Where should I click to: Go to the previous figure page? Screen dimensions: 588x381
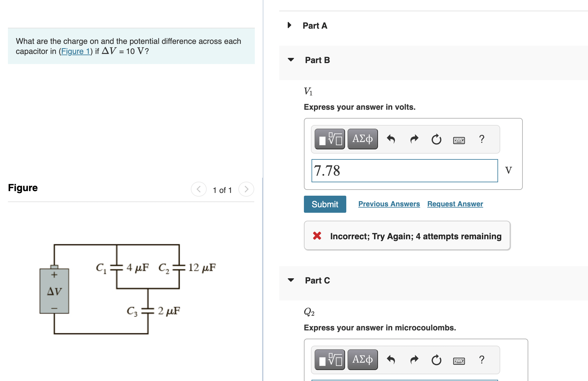tap(198, 189)
